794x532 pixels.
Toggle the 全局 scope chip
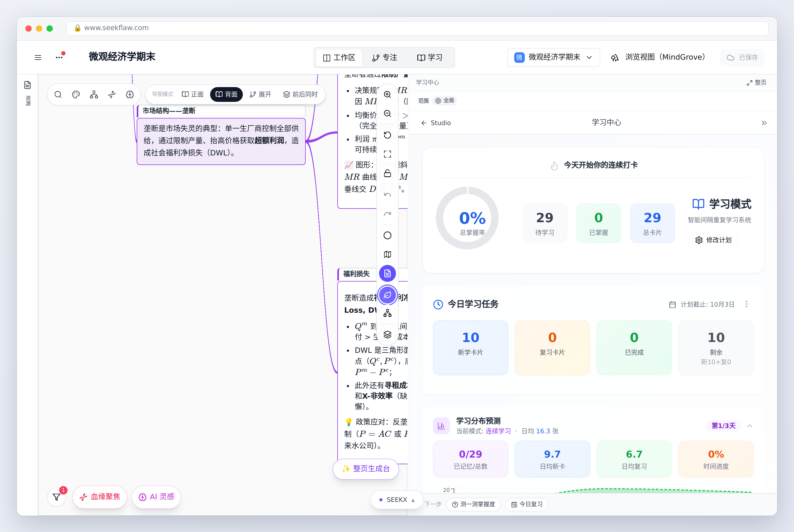(x=445, y=101)
